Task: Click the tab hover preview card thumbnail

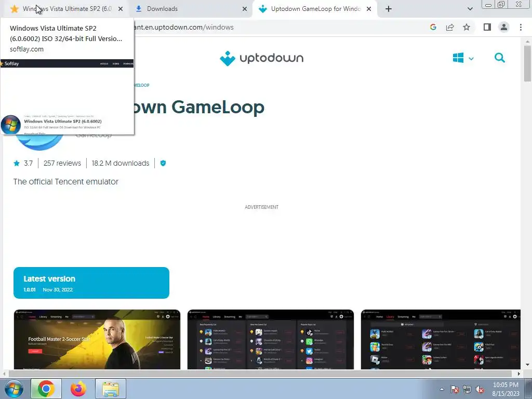Action: [x=67, y=97]
